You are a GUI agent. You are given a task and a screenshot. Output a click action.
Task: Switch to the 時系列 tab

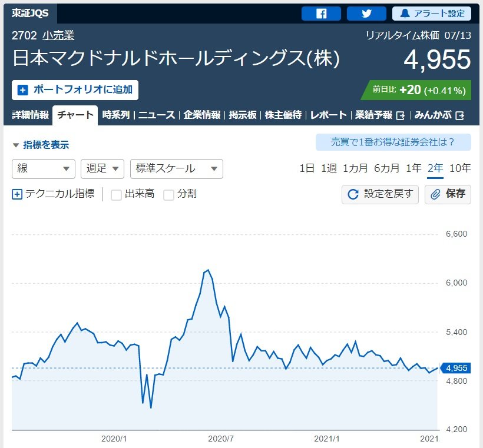coord(115,115)
